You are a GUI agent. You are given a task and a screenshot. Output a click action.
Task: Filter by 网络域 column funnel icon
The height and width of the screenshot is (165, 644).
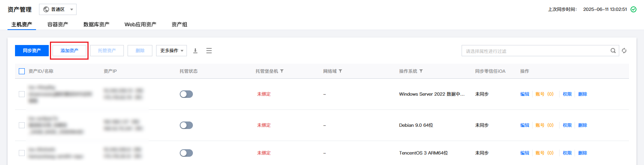[x=340, y=71]
